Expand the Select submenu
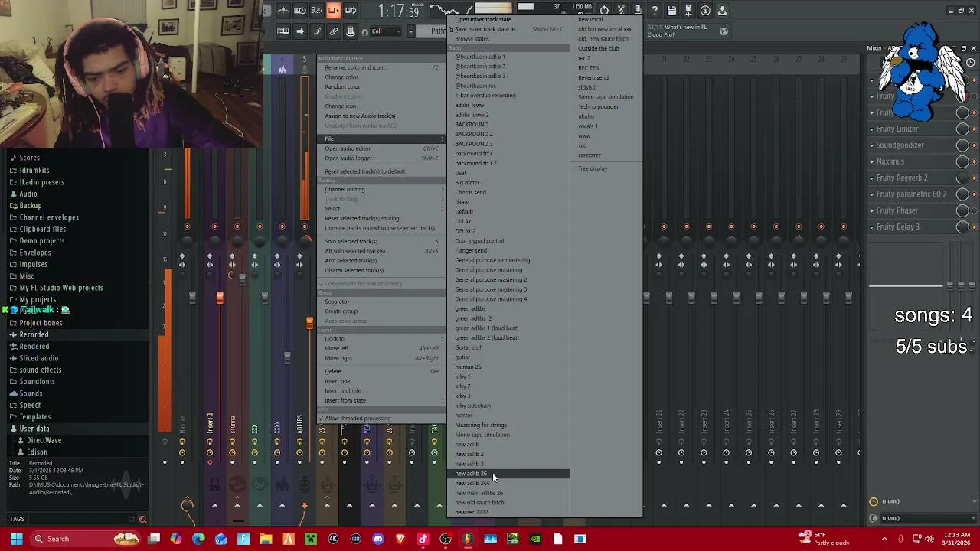This screenshot has width=980, height=551. pyautogui.click(x=381, y=209)
